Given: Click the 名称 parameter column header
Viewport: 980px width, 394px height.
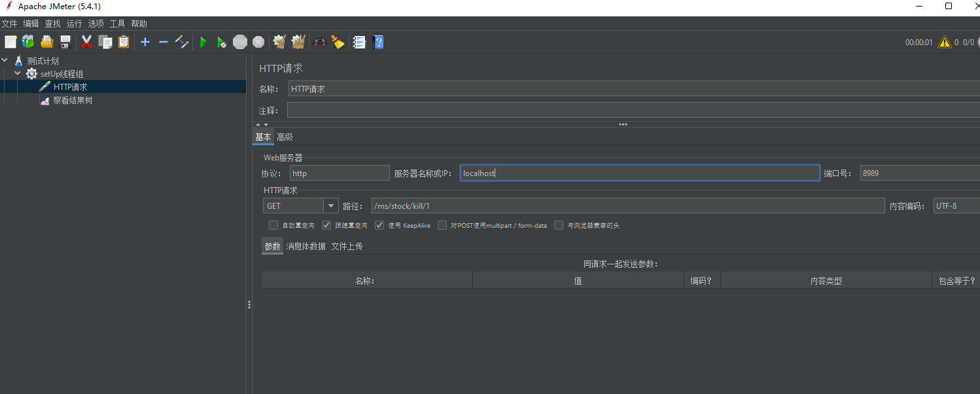Looking at the screenshot, I should click(366, 281).
